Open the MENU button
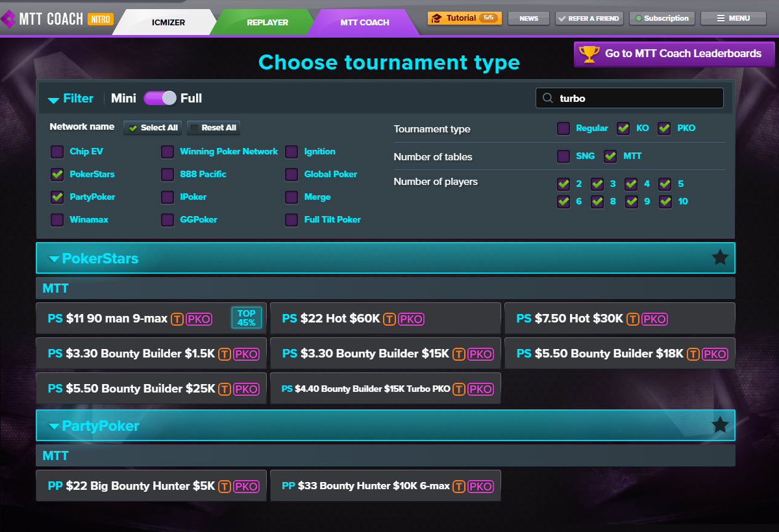This screenshot has height=532, width=779. click(733, 18)
